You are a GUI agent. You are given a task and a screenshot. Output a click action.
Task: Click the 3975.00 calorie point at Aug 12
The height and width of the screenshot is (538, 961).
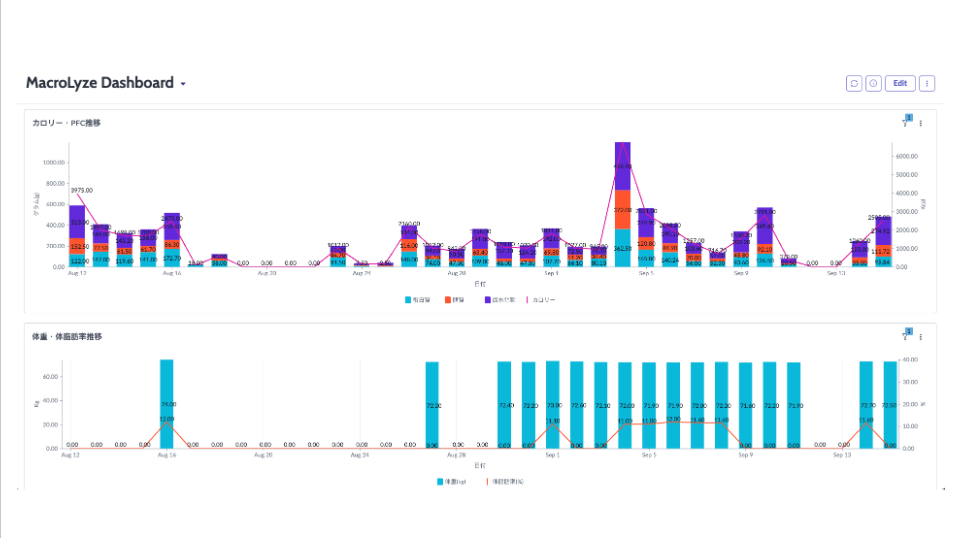77,197
